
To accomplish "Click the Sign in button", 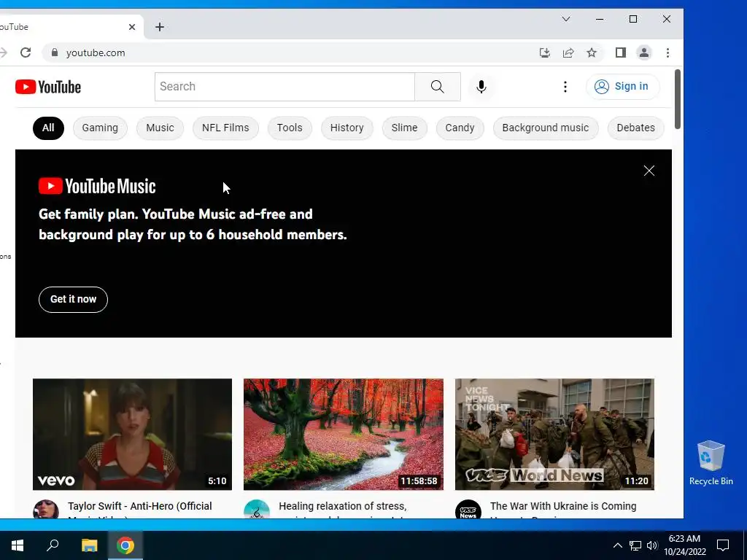I will [623, 87].
